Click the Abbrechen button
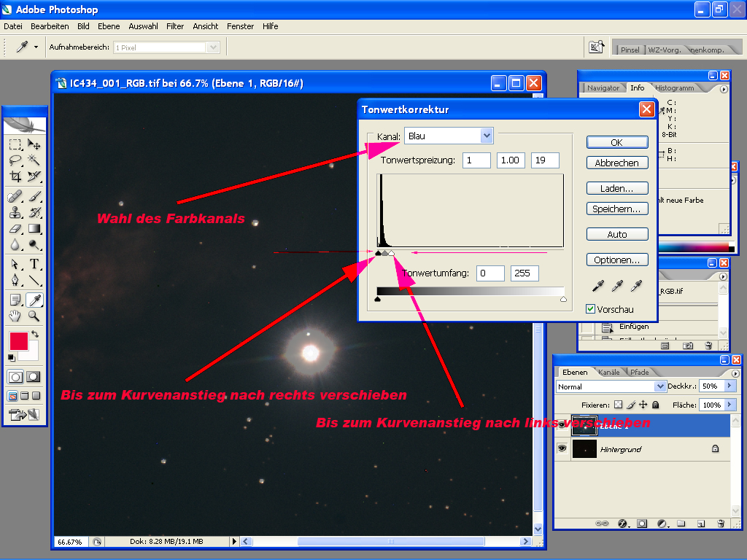Viewport: 747px width, 560px height. coord(617,163)
